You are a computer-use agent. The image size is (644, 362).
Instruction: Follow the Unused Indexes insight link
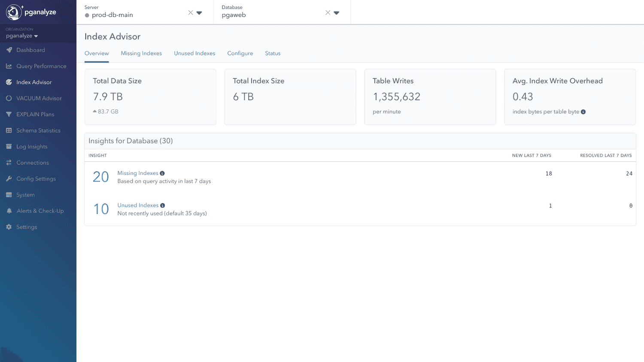[138, 205]
